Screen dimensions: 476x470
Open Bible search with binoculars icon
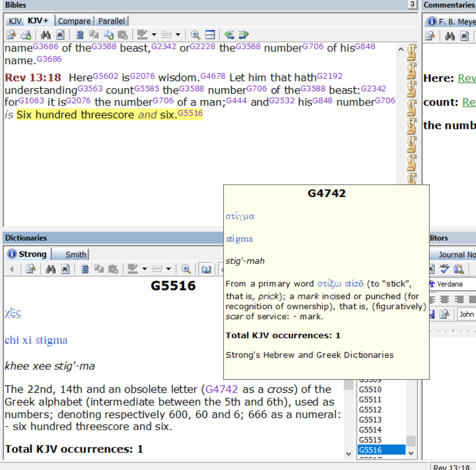(45, 35)
